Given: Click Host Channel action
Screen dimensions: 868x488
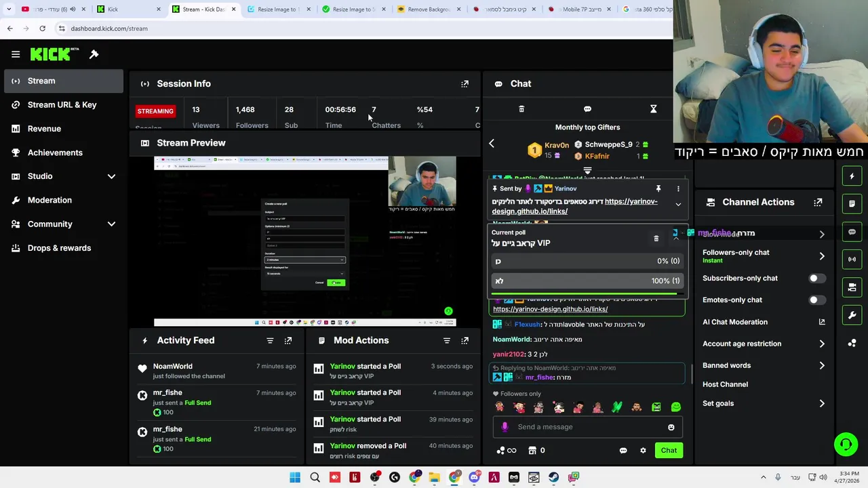Looking at the screenshot, I should pyautogui.click(x=725, y=384).
